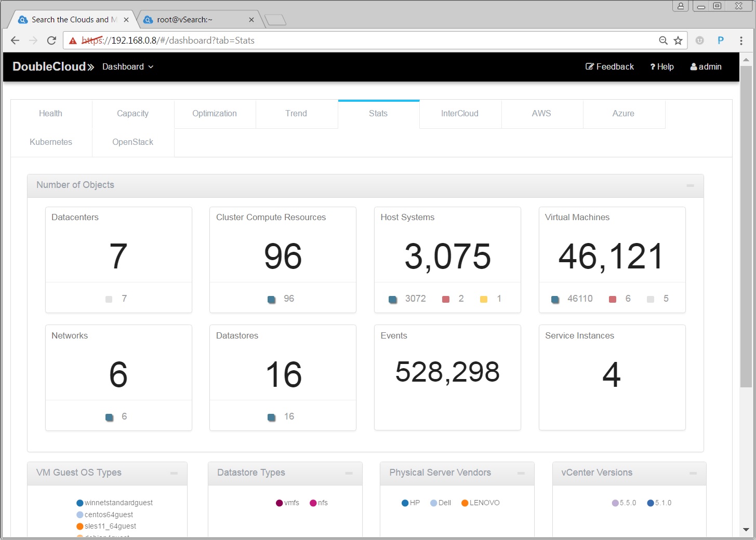The width and height of the screenshot is (756, 540).
Task: Reload the page with browser refresh icon
Action: point(51,40)
